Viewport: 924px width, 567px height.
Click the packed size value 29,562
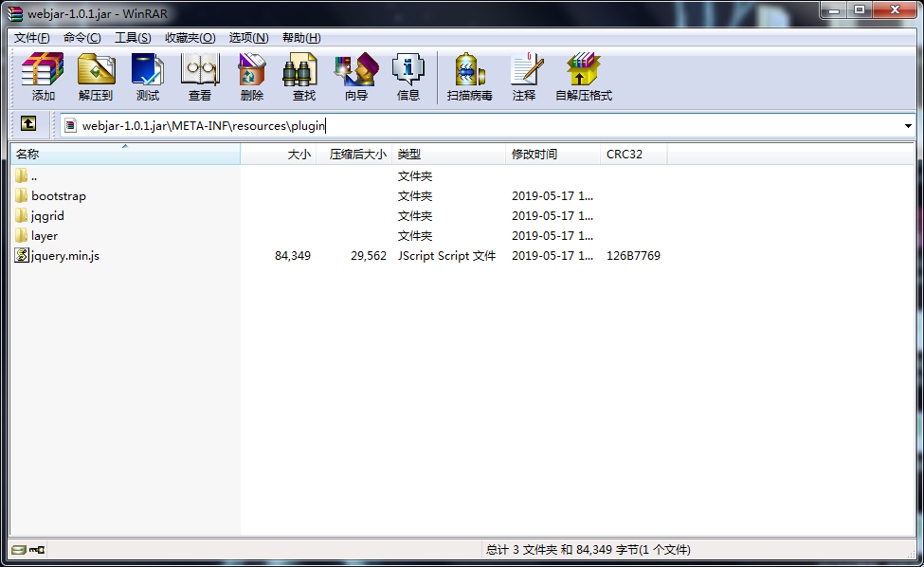369,256
